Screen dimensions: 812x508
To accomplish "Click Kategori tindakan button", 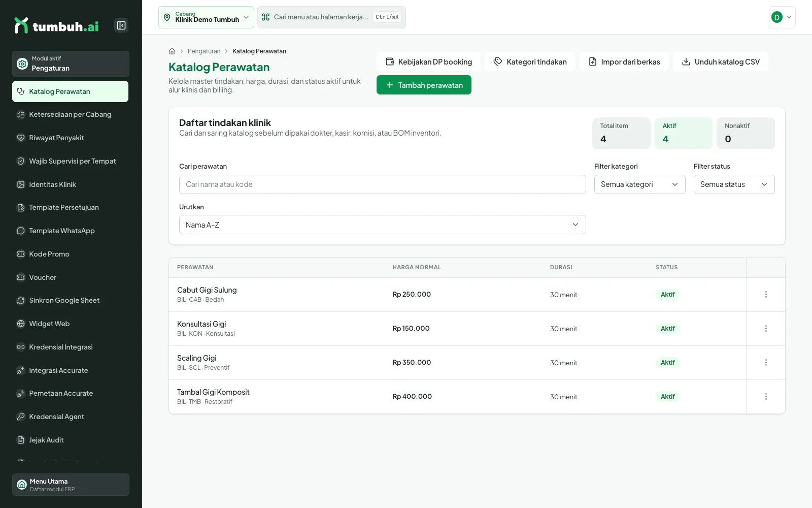I will (530, 61).
